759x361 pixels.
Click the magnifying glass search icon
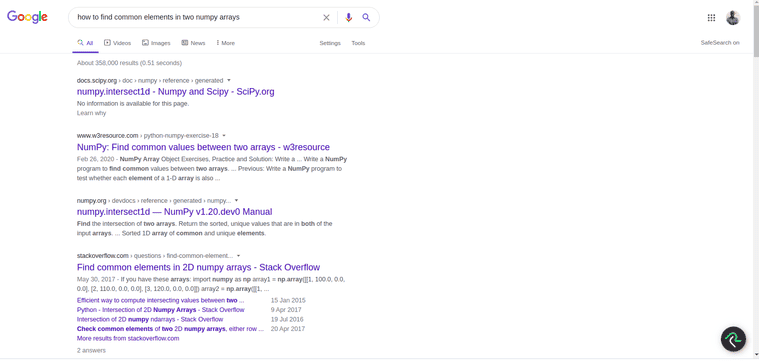click(366, 17)
